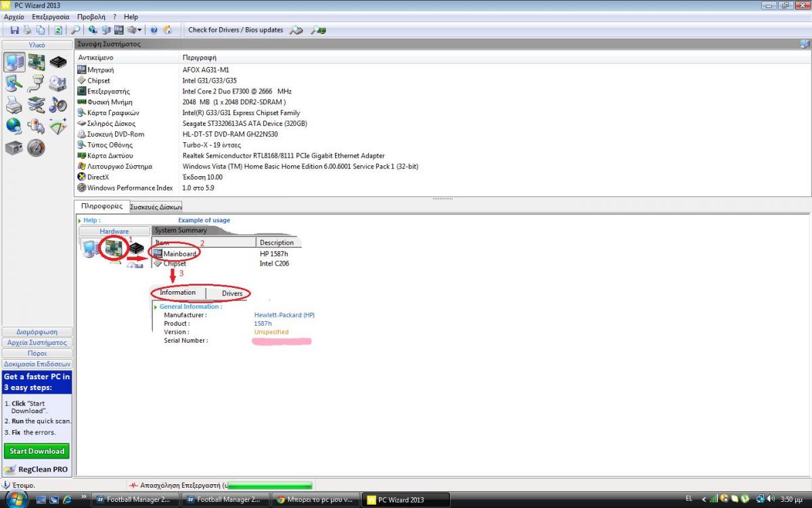This screenshot has width=812, height=508.
Task: Open the Διαμόρφωση sidebar section
Action: (x=37, y=332)
